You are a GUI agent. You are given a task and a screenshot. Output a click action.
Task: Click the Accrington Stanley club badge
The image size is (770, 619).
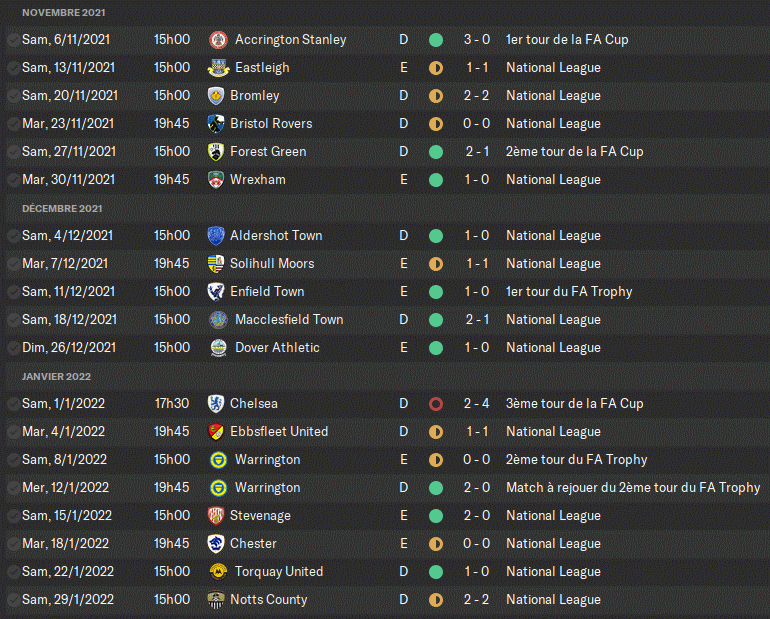pyautogui.click(x=218, y=40)
